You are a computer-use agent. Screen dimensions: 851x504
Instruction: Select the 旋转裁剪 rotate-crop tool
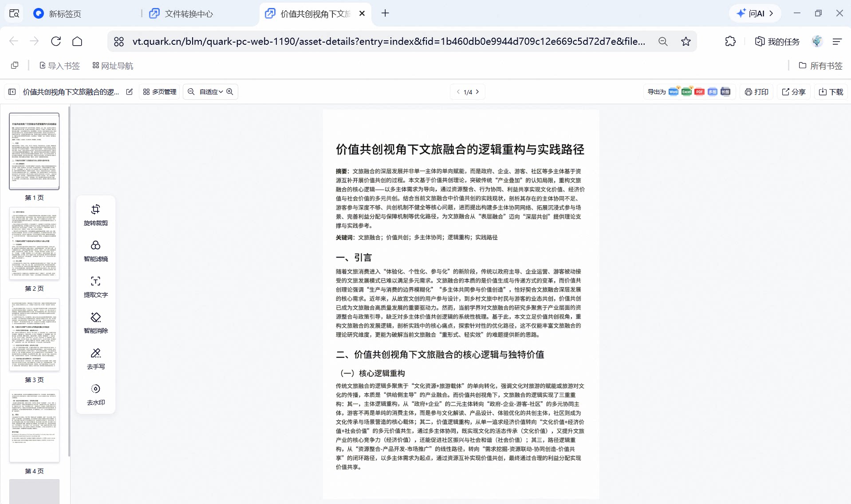point(96,215)
